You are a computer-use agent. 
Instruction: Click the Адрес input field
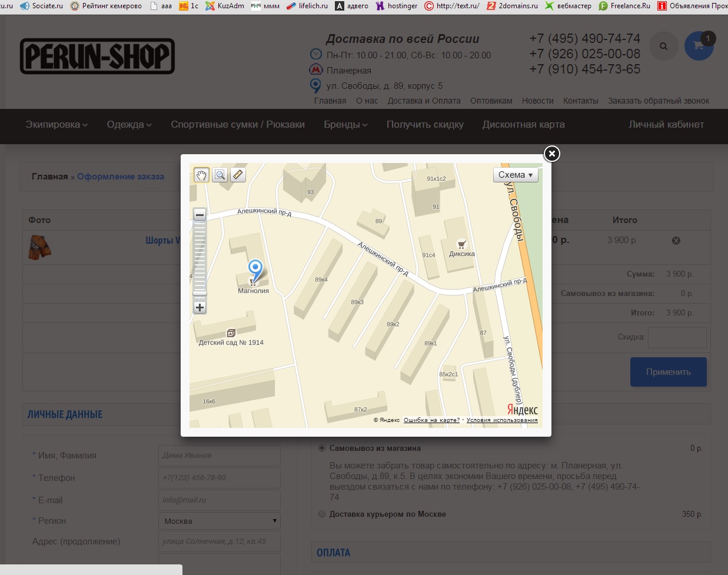(x=219, y=541)
